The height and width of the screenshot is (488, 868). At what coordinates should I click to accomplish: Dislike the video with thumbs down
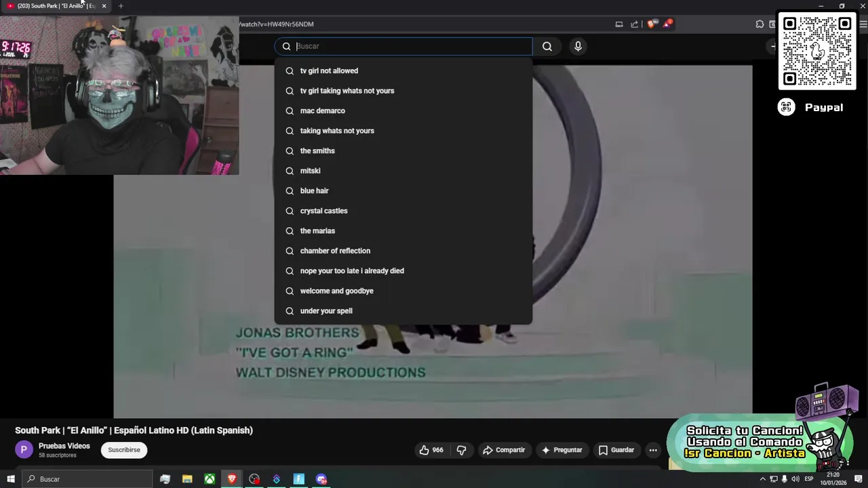(461, 450)
